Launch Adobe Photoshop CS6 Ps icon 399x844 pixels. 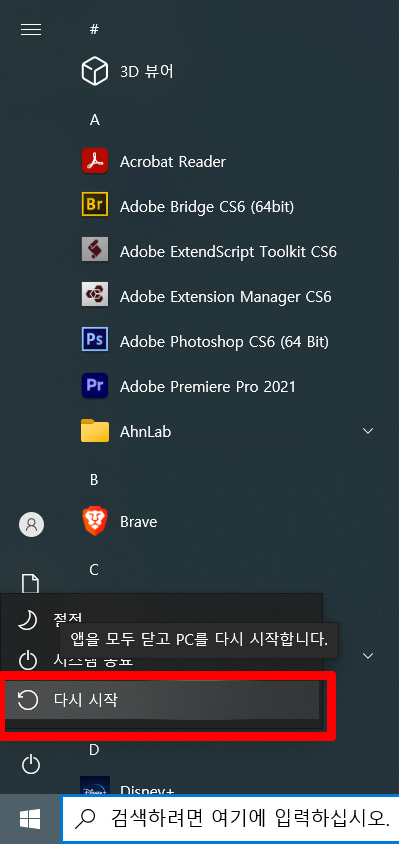click(95, 340)
